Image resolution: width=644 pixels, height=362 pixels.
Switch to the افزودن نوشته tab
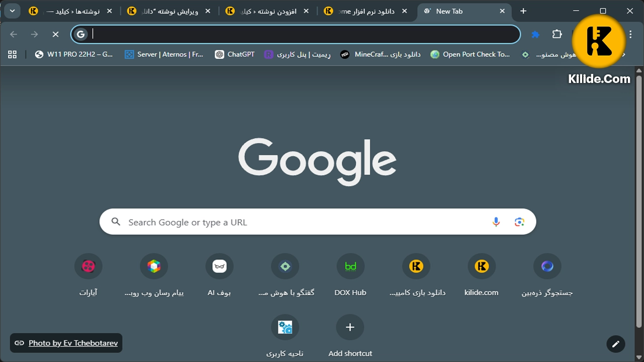coord(267,11)
